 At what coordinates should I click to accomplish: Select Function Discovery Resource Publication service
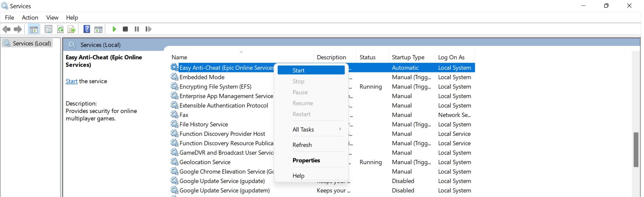click(226, 143)
